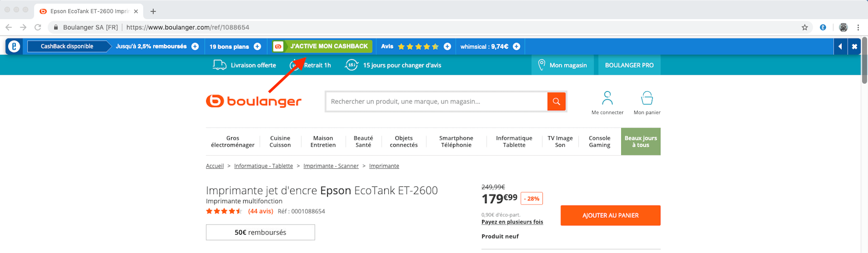Click the page vertical scrollbar

[864, 61]
